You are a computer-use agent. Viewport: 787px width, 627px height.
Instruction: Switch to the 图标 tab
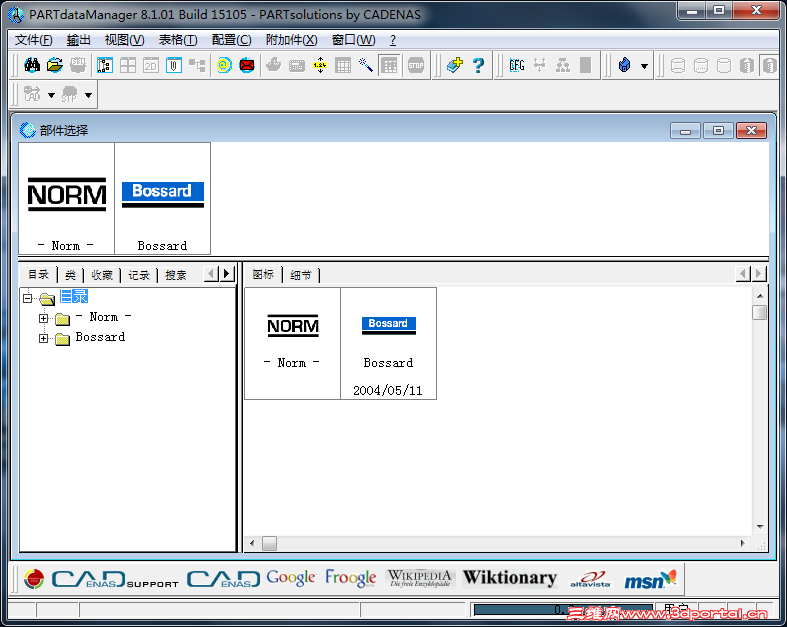coord(263,274)
